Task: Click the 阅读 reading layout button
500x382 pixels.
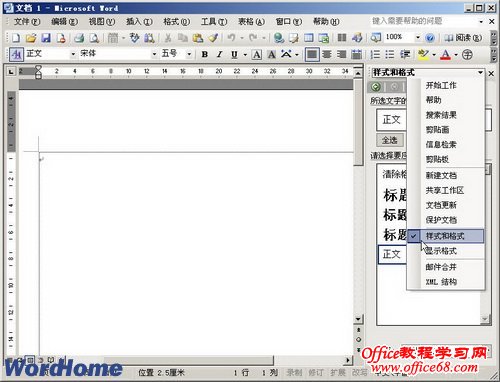Action: (464, 38)
